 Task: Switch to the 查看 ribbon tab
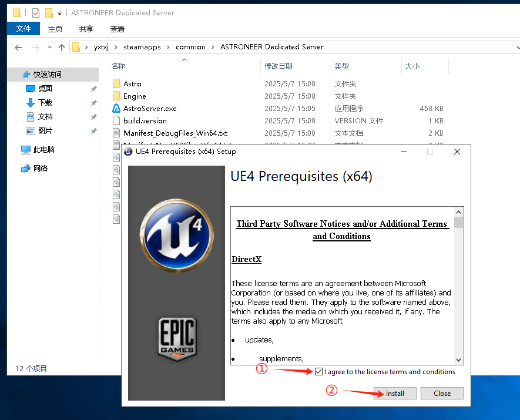[x=118, y=29]
